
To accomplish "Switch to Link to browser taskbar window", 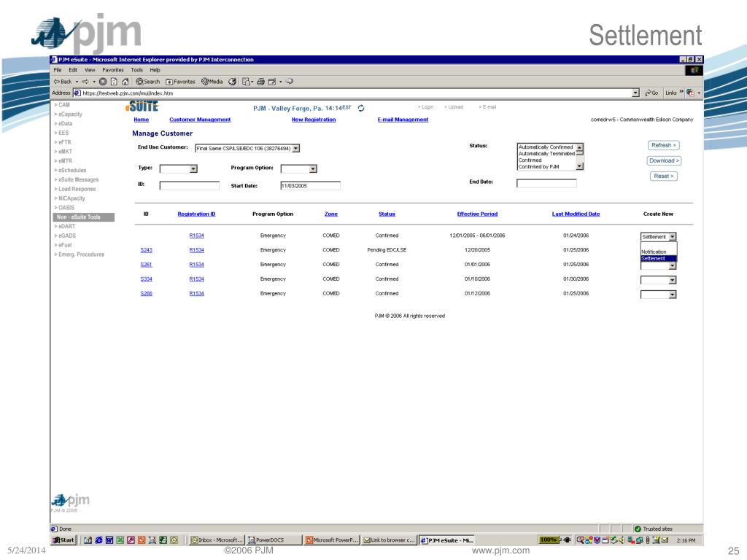I will point(389,540).
